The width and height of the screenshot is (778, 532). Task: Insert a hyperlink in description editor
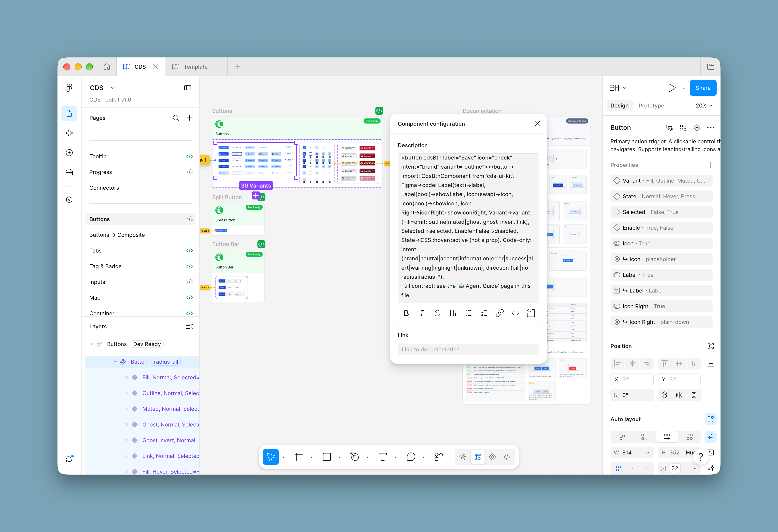click(x=500, y=313)
